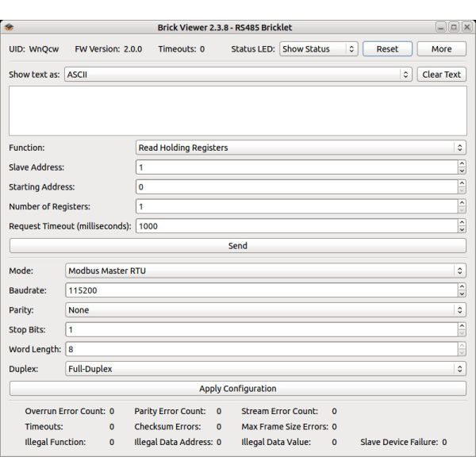Click the Brick Viewer app icon in title bar

click(9, 27)
